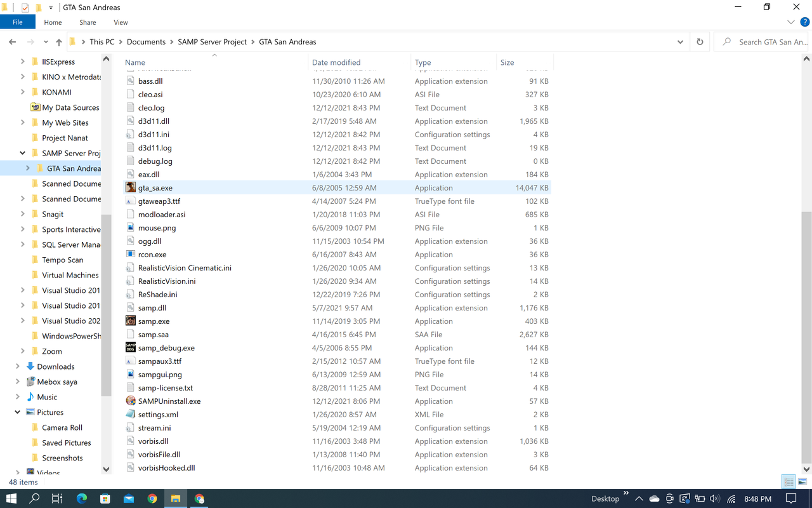Open the recent locations dropdown arrow
Image resolution: width=812 pixels, height=508 pixels.
pyautogui.click(x=46, y=42)
